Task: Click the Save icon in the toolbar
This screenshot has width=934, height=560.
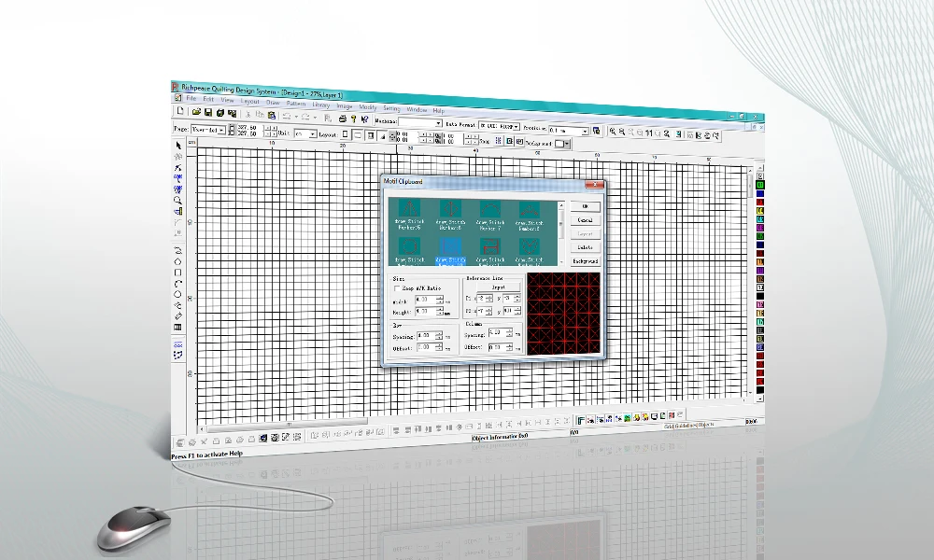Action: pos(208,112)
